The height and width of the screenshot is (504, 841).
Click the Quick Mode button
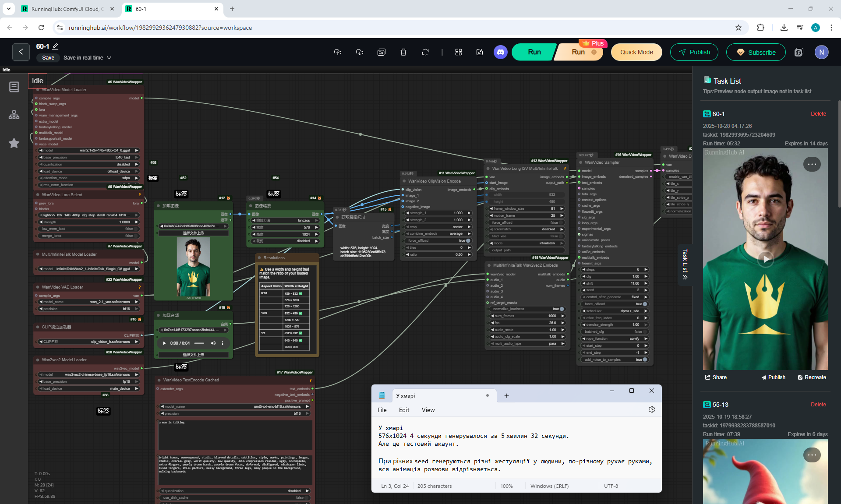pos(636,52)
